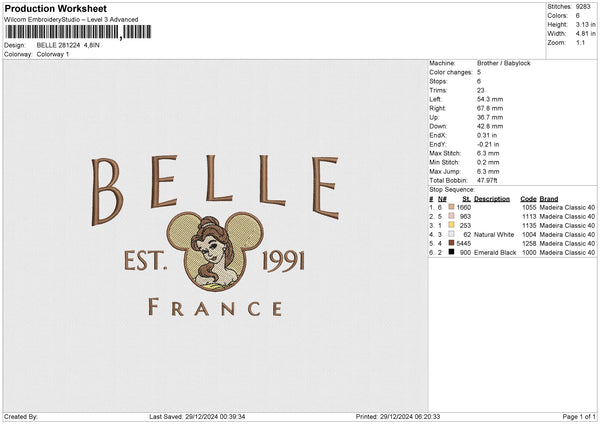
Task: Click stitch count 1660 in row 1
Action: tap(463, 207)
